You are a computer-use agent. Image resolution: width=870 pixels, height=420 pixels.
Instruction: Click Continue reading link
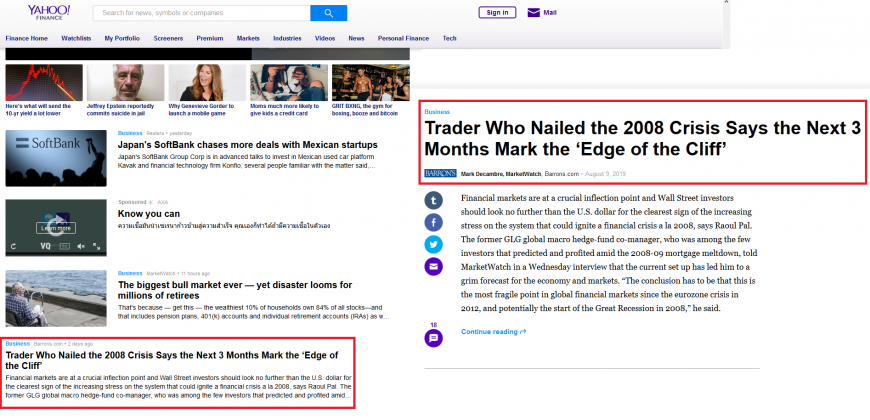pyautogui.click(x=494, y=332)
